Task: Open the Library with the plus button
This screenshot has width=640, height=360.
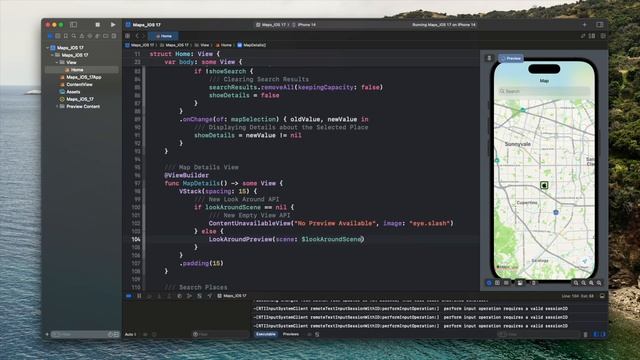Action: 584,24
